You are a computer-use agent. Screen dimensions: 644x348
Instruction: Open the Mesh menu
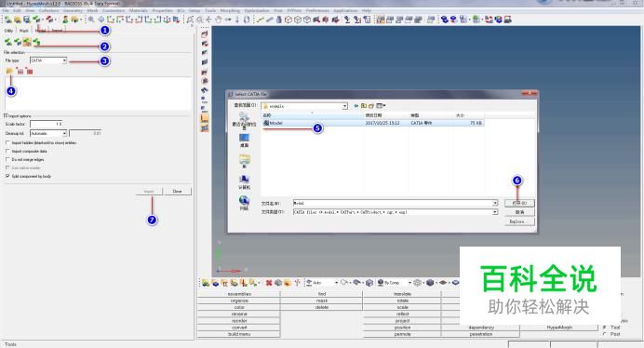tap(92, 10)
